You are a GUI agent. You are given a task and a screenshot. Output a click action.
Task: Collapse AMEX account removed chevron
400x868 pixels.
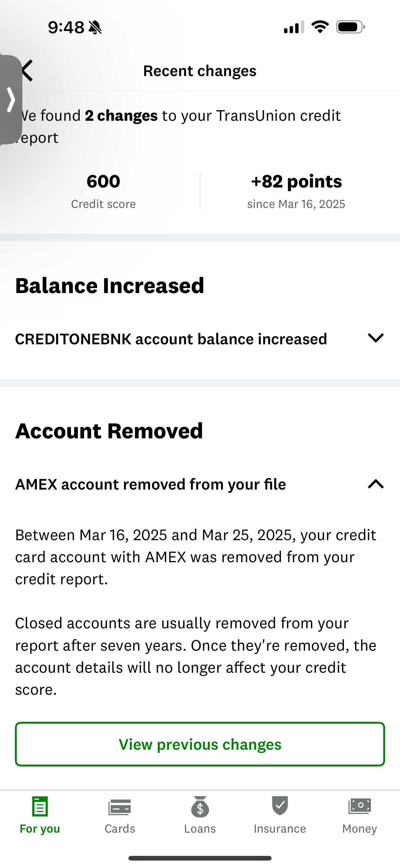(x=376, y=484)
